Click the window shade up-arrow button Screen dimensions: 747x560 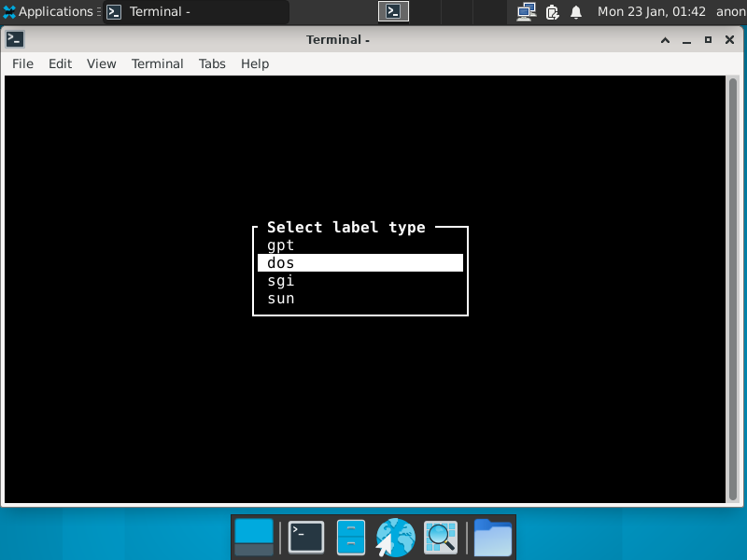pyautogui.click(x=665, y=40)
